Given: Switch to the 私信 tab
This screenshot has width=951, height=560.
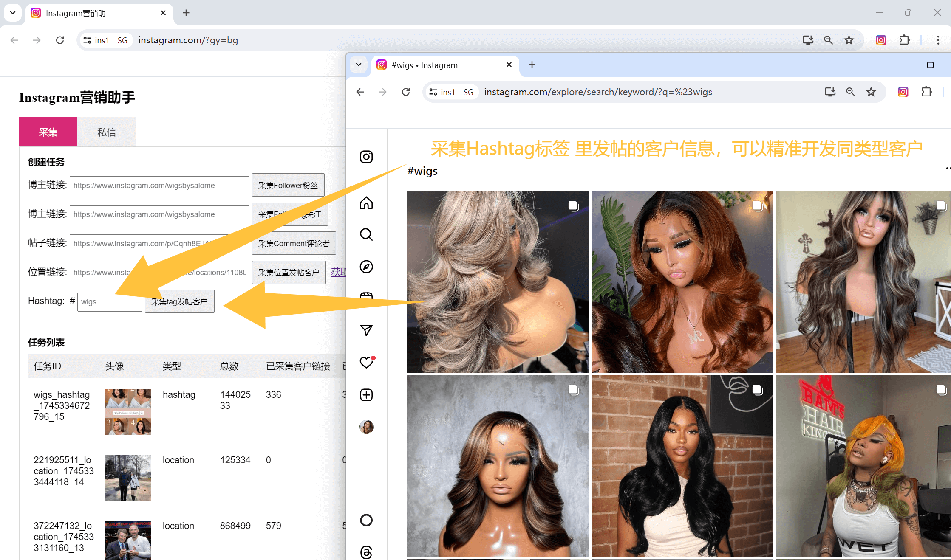Looking at the screenshot, I should tap(107, 132).
